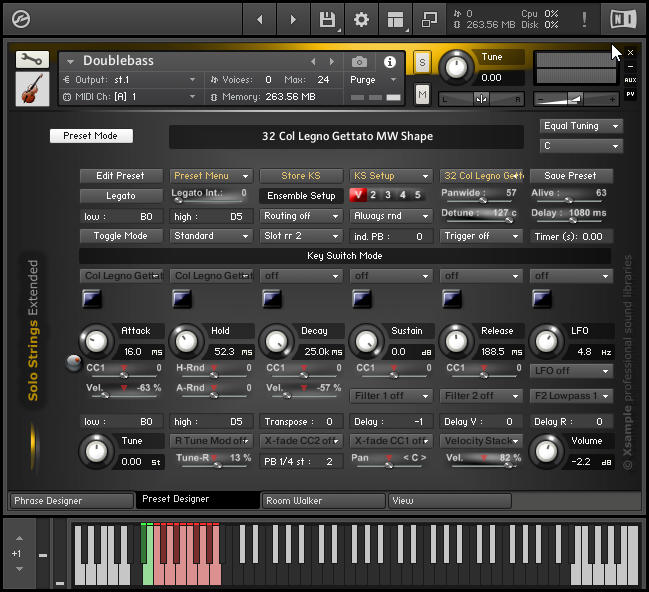Toggle the Solo S button

(x=422, y=63)
